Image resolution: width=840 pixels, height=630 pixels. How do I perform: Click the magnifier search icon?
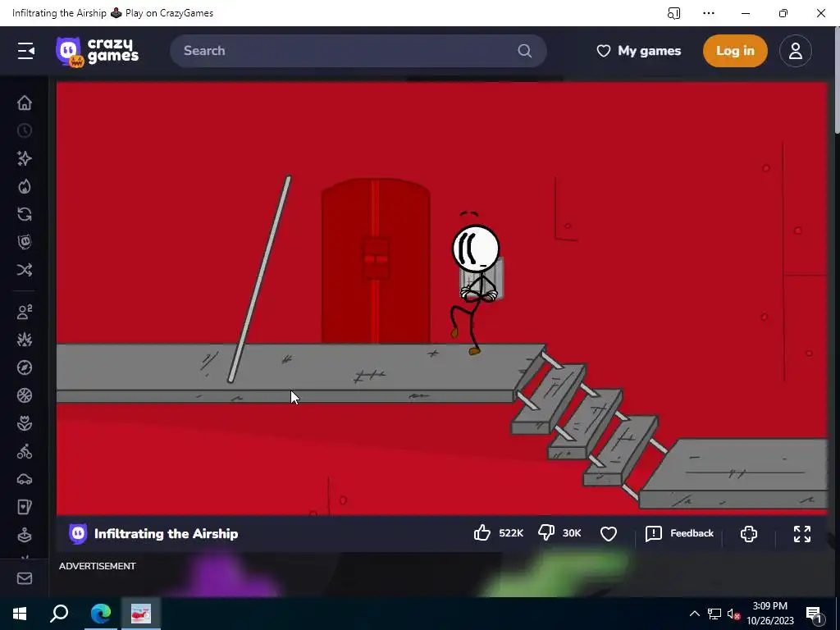(525, 51)
